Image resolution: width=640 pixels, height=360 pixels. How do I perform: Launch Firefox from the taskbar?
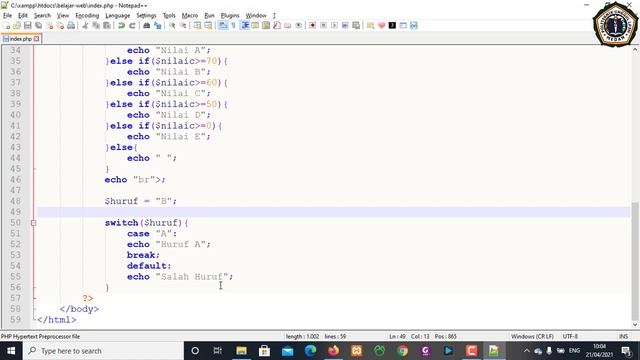(x=333, y=351)
